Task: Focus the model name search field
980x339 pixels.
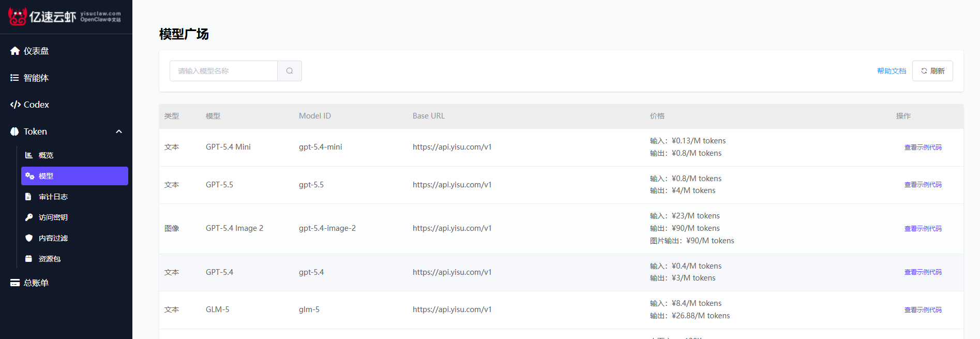Action: pos(223,71)
